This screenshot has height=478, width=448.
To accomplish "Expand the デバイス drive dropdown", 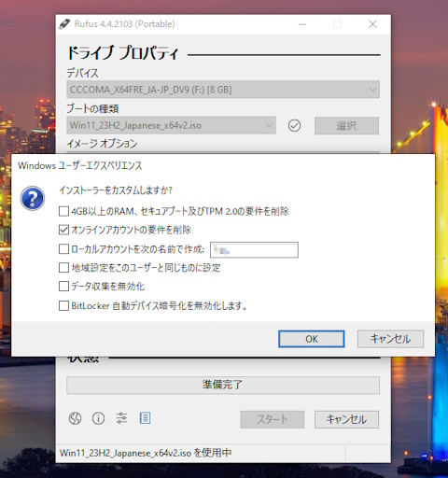I will [x=223, y=90].
